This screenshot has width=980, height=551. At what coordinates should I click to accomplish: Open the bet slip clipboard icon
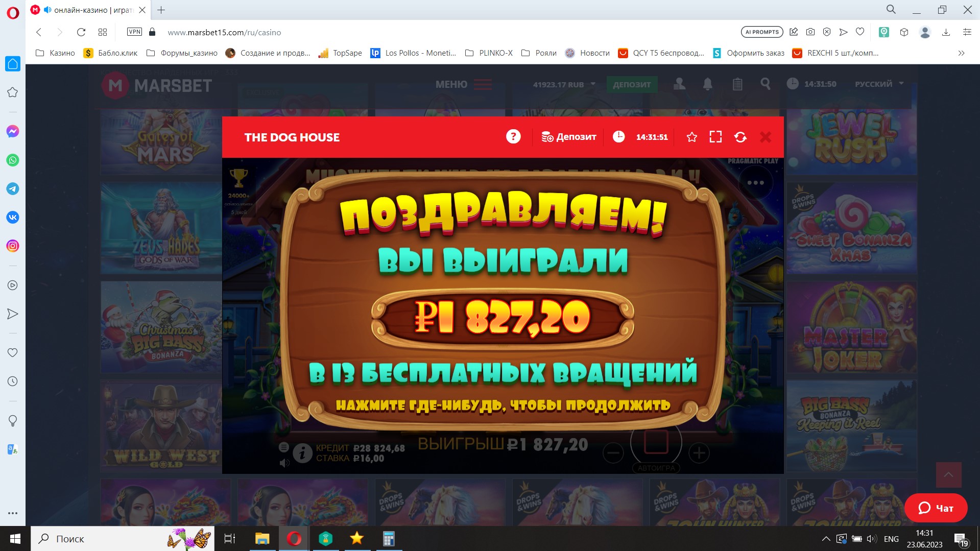click(x=737, y=84)
